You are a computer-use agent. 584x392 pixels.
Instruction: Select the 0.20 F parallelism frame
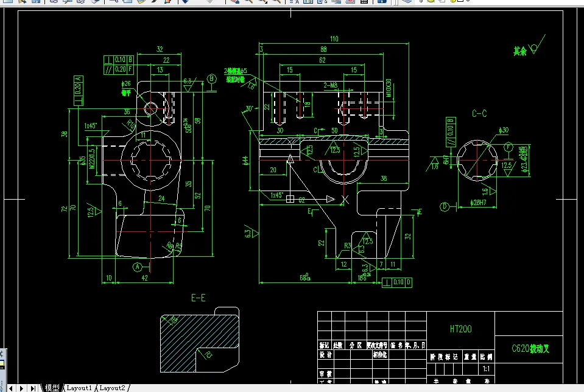[x=118, y=69]
